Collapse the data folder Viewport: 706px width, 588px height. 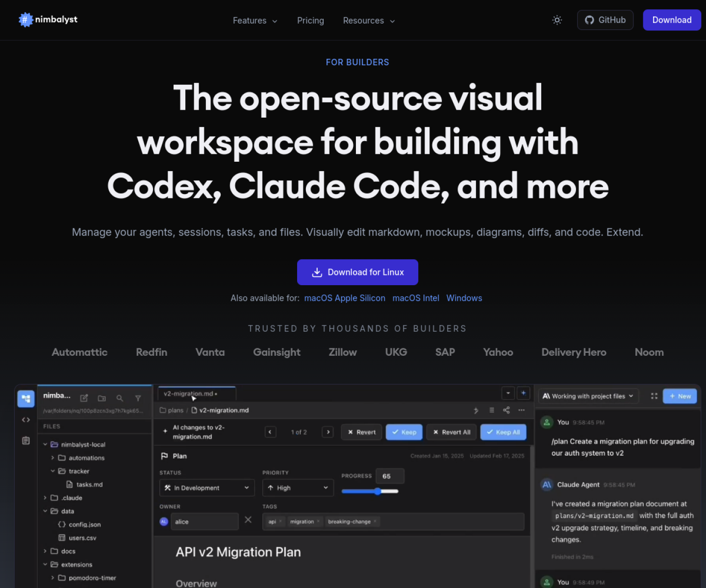coord(45,511)
